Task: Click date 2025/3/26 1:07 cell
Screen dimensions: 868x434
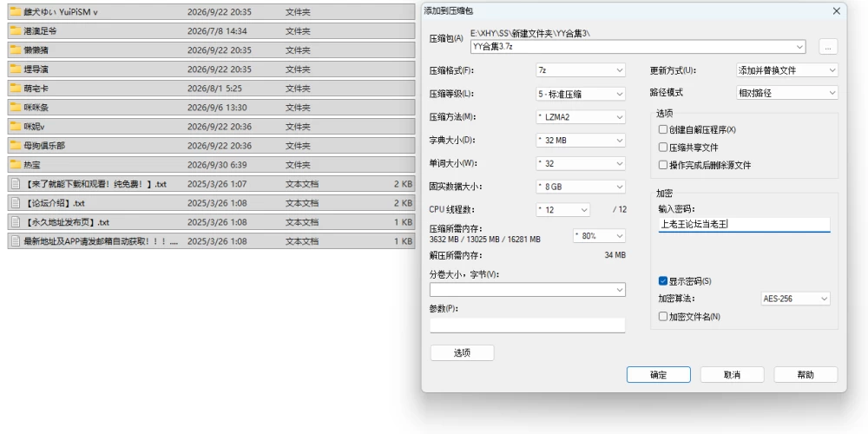Action: tap(217, 184)
